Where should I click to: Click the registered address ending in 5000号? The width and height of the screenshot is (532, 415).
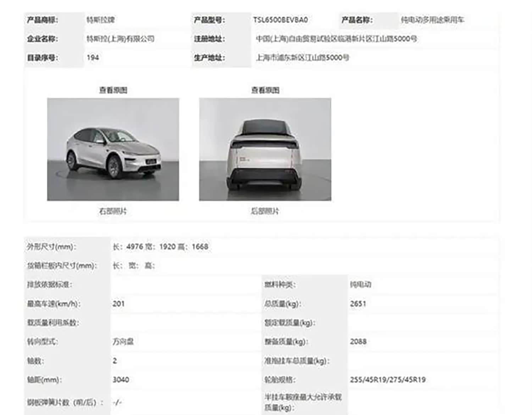336,39
